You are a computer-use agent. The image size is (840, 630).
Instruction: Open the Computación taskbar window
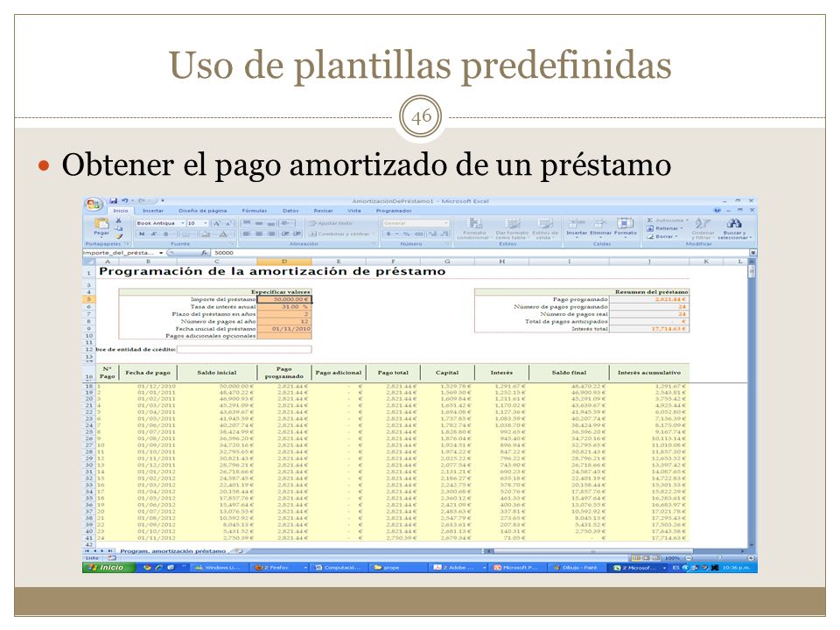click(340, 567)
